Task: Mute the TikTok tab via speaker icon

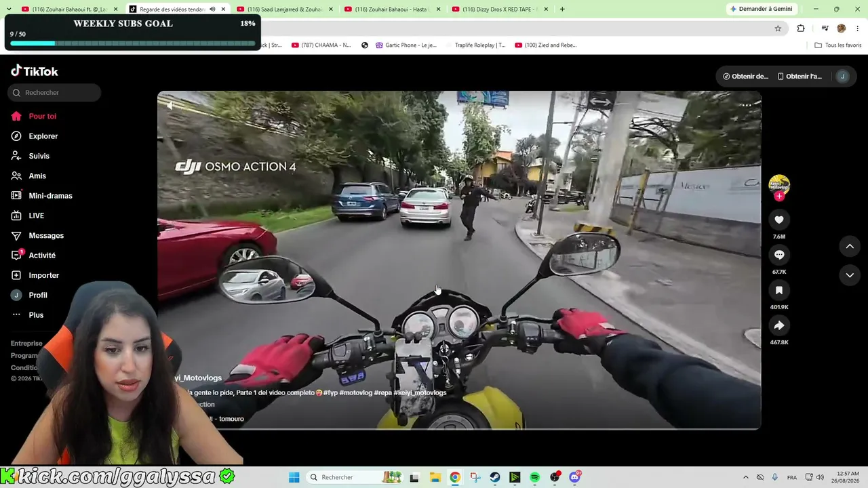Action: point(212,9)
